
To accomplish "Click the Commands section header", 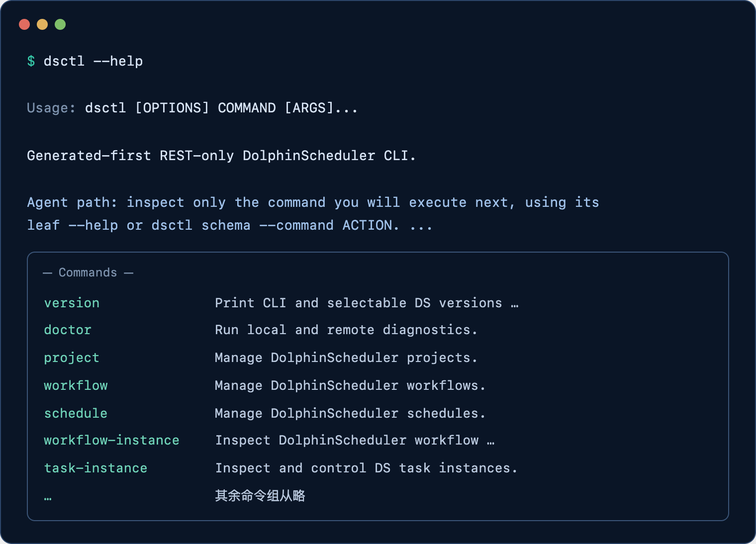I will 88,272.
